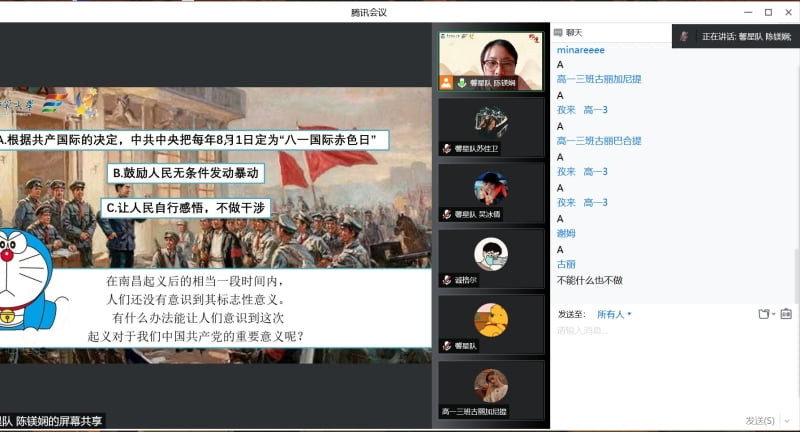The width and height of the screenshot is (800, 432).
Task: Click the name label 高一三班古丽加尼提 on the tile
Action: [474, 412]
